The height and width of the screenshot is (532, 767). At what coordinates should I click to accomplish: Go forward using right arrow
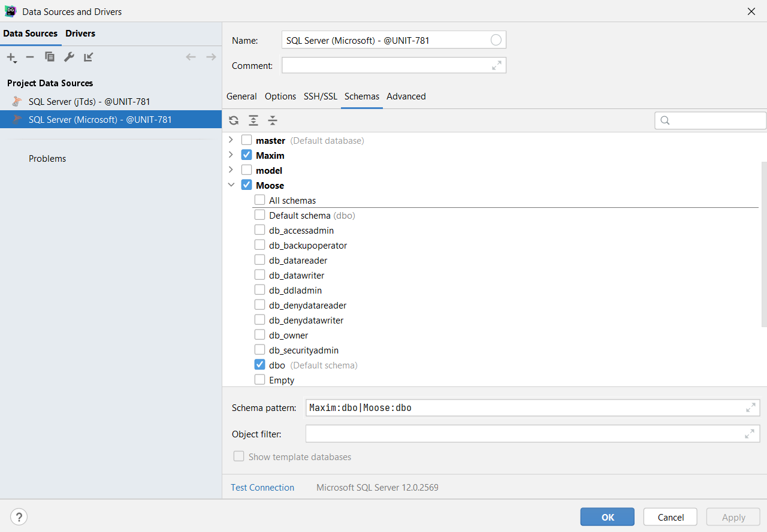coord(211,57)
